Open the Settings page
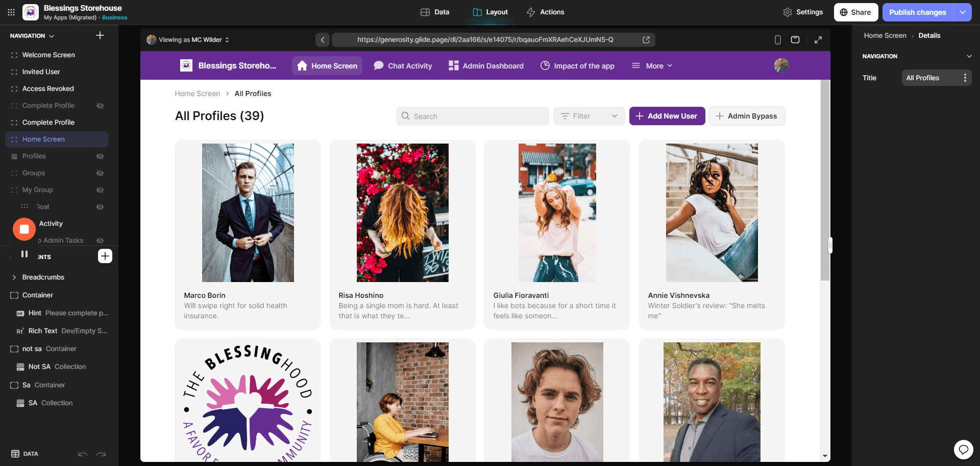Viewport: 980px width, 466px height. pos(803,12)
